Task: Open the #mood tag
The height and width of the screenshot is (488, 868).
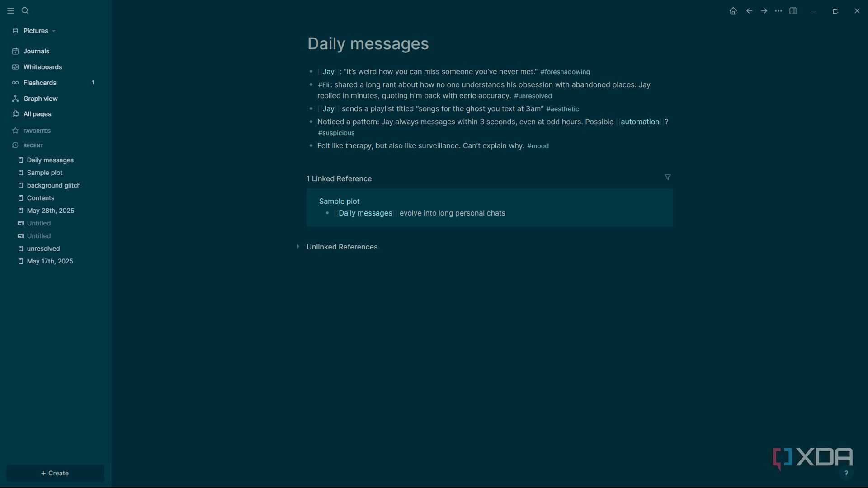Action: click(538, 146)
